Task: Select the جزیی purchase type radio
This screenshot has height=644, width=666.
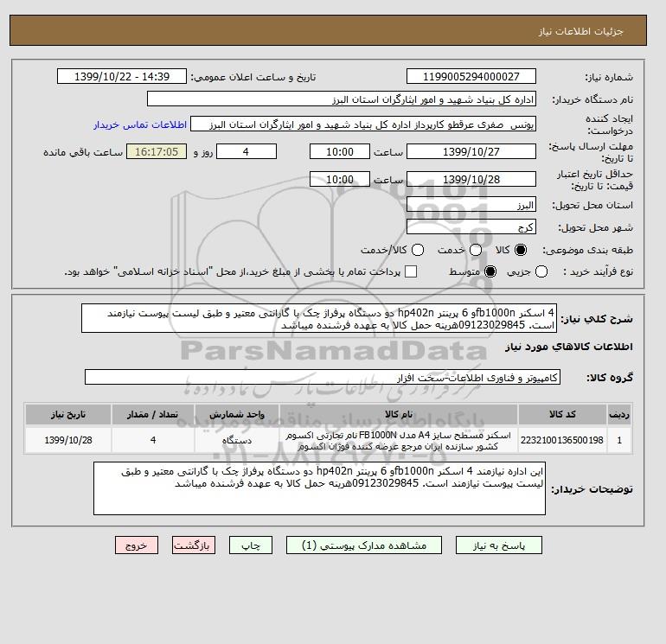Action: coord(541,271)
